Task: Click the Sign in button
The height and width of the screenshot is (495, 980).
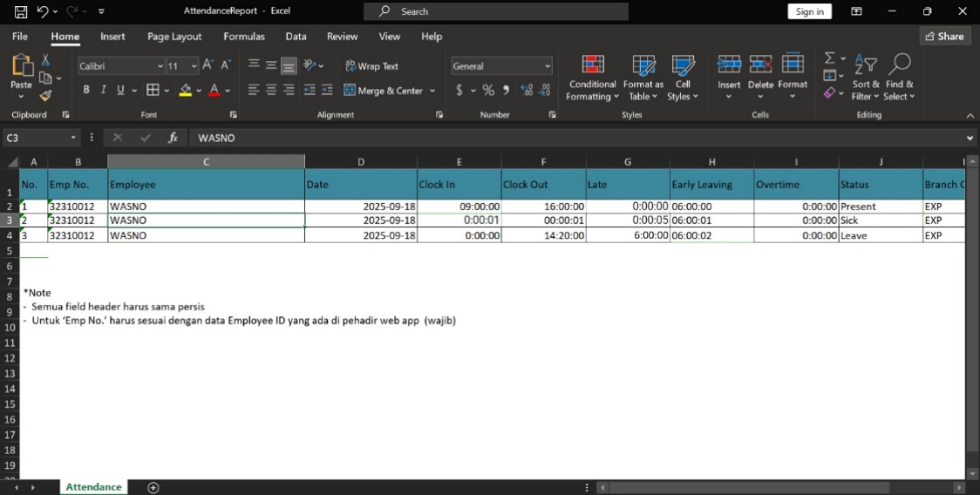Action: 809,11
